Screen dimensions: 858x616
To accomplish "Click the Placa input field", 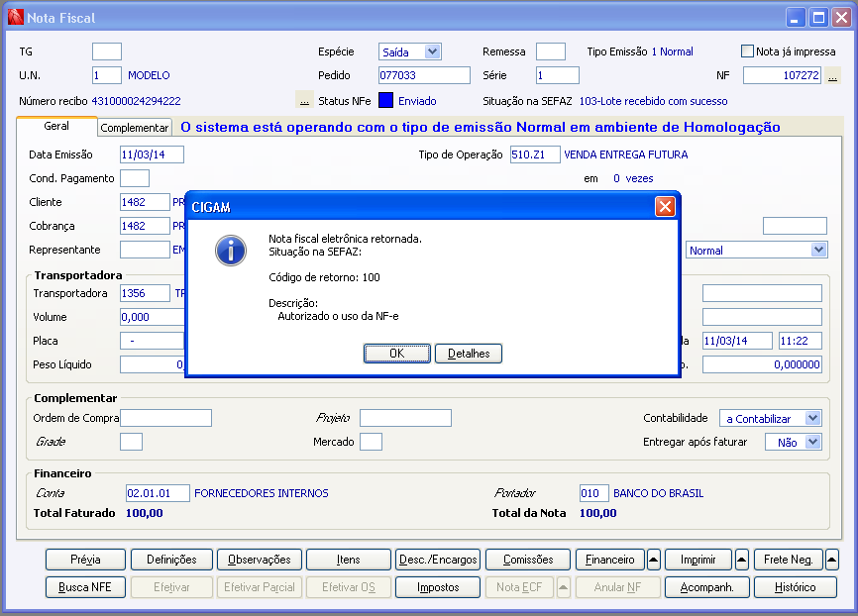I will pos(153,341).
